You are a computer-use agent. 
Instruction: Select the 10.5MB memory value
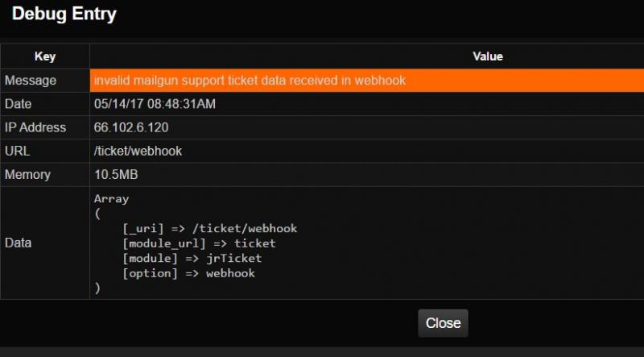tap(114, 174)
